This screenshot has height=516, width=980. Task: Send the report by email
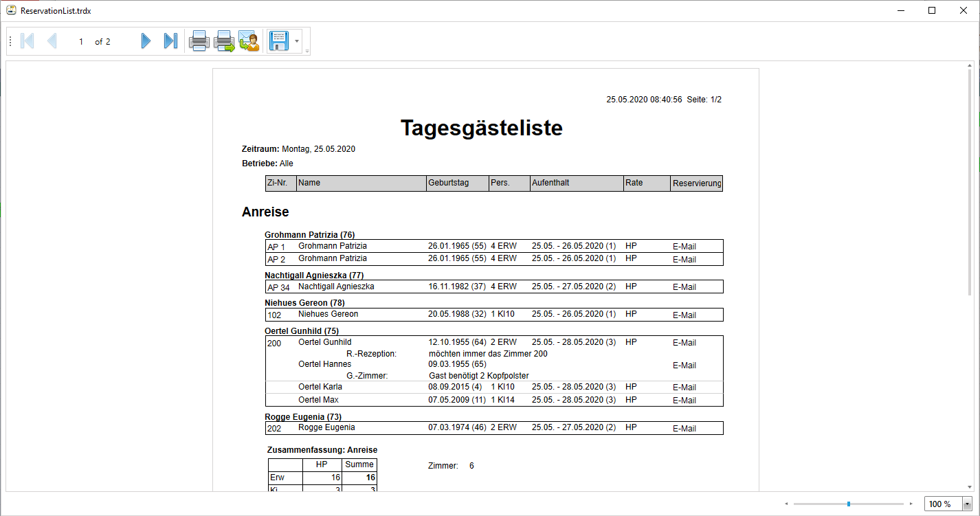[249, 41]
